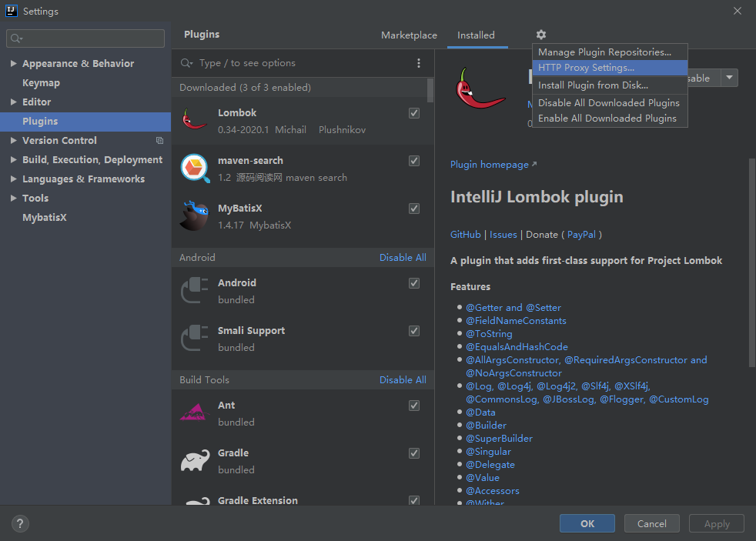Open the Disable button dropdown arrow
Viewport: 756px width, 541px height.
click(x=730, y=78)
